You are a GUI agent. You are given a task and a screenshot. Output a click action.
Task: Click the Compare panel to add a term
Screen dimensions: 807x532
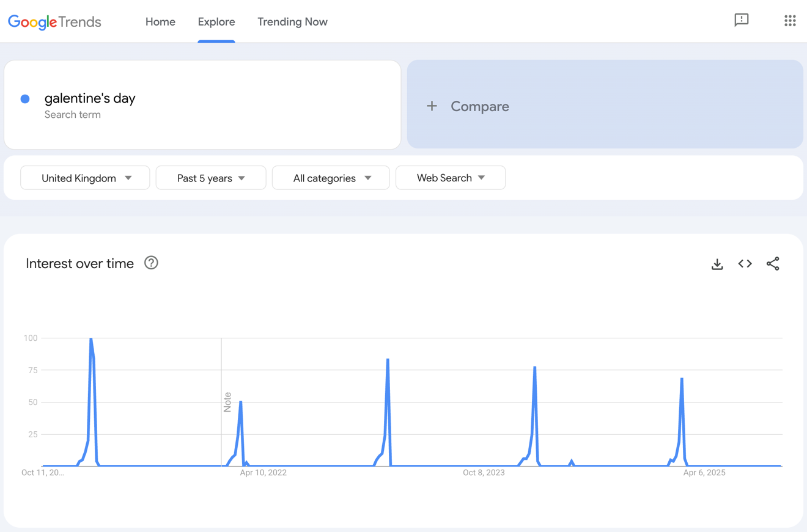(605, 105)
